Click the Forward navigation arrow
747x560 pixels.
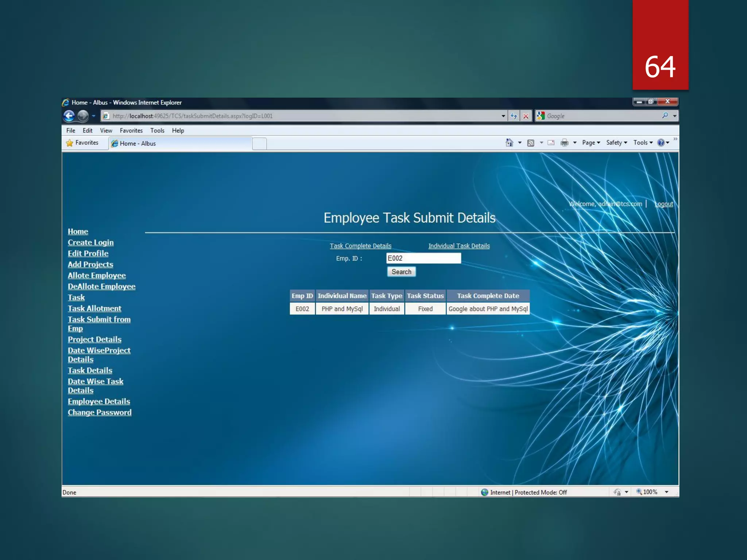(83, 116)
